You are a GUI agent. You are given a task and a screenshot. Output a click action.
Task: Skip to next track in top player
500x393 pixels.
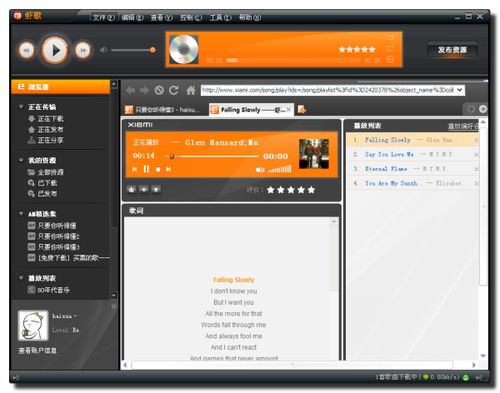pyautogui.click(x=83, y=51)
